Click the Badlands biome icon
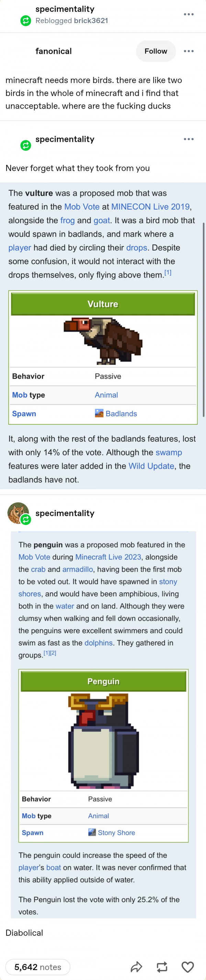 pos(99,413)
